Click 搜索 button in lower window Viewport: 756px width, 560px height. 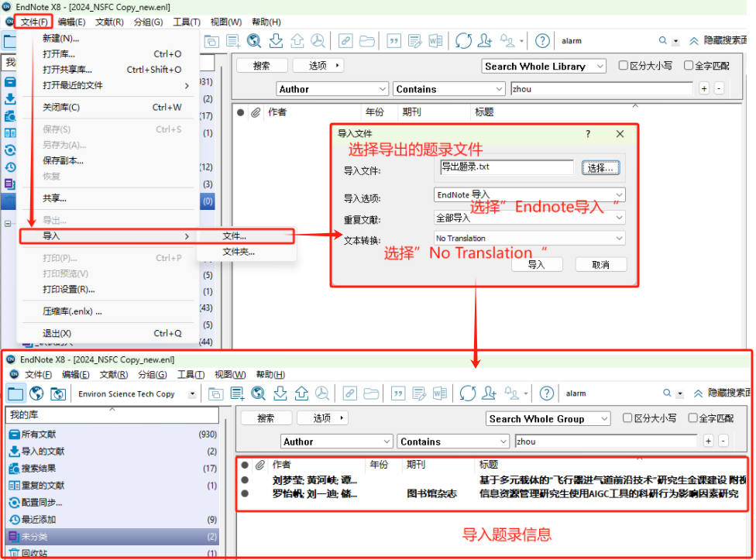(266, 417)
